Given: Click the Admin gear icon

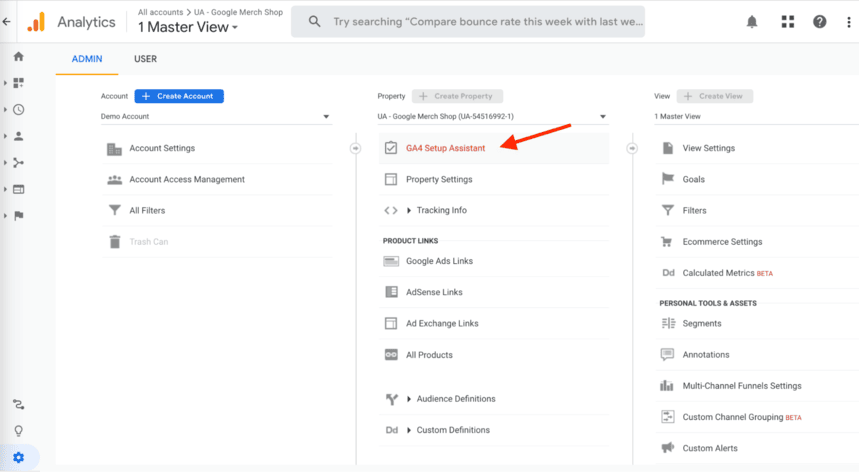Looking at the screenshot, I should 18,457.
